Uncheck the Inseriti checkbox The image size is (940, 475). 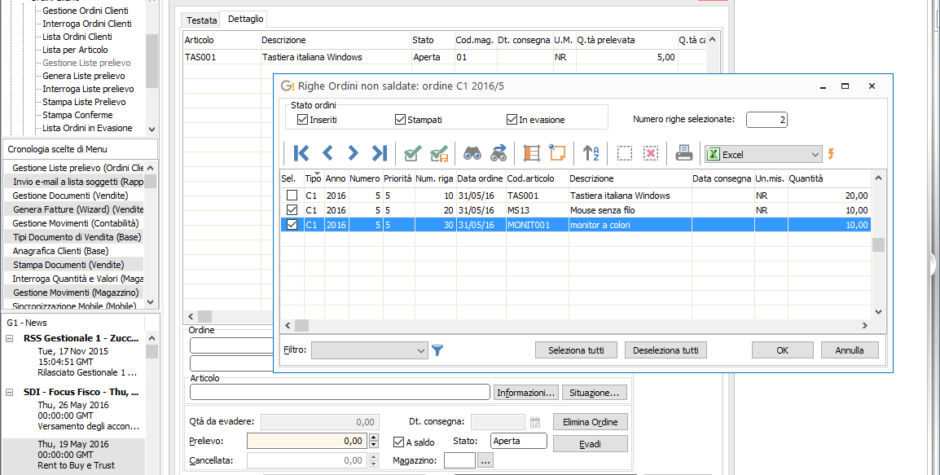click(x=303, y=120)
